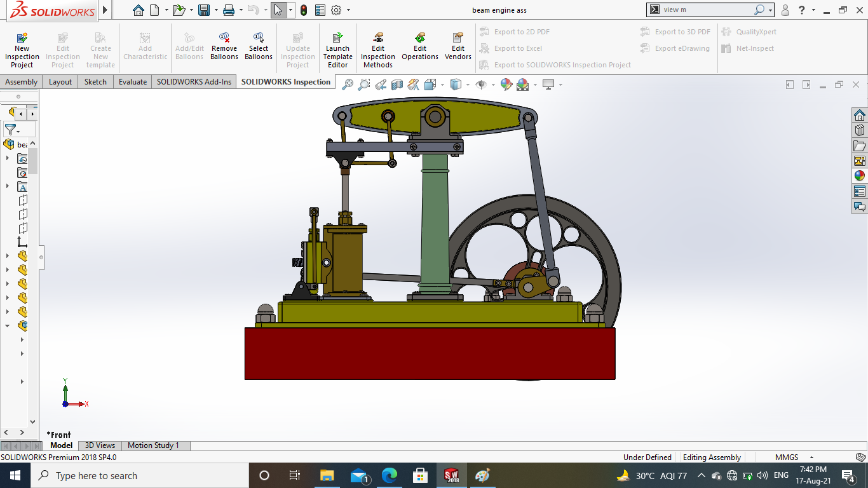Click Zoom to Area icon
The width and height of the screenshot is (868, 488).
pyautogui.click(x=364, y=85)
